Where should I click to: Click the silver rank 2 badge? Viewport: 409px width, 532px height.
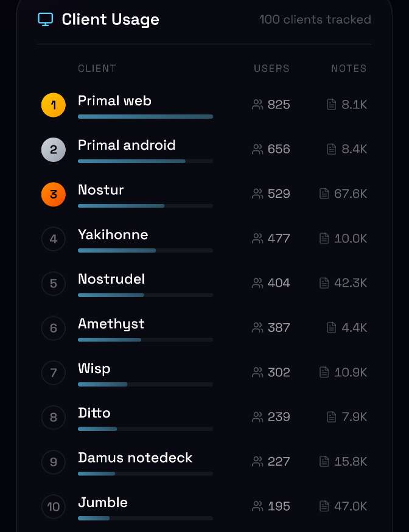coord(54,150)
